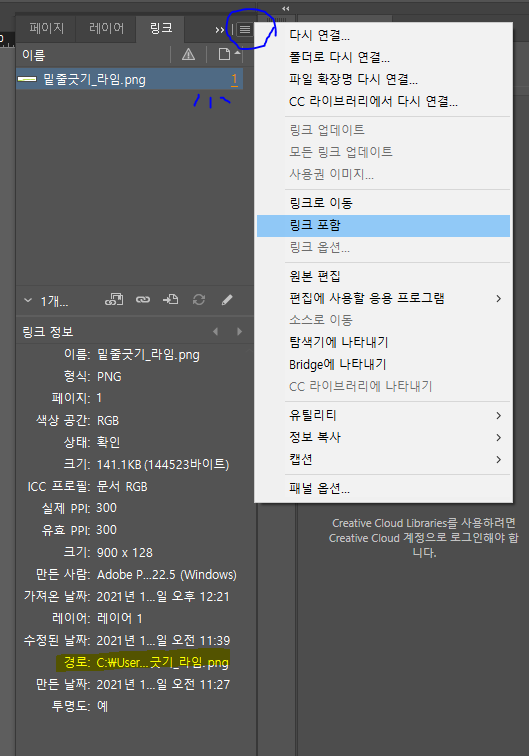The width and height of the screenshot is (529, 756).
Task: Click the Relink from CC Libraries icon
Action: pos(114,300)
